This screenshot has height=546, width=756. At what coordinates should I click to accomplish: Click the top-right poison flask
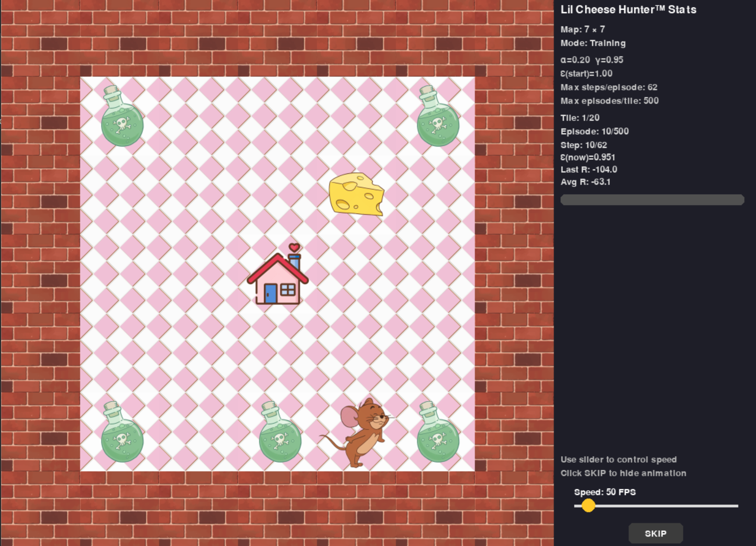tap(437, 118)
